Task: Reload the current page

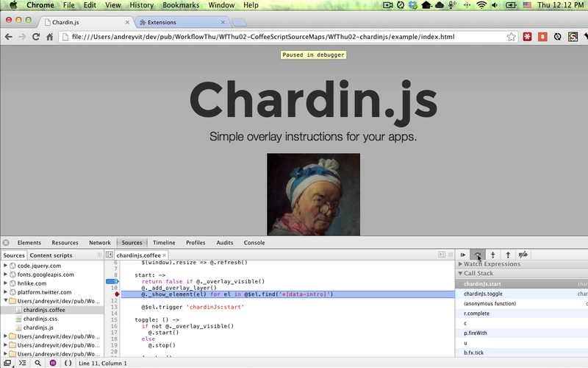Action: (x=36, y=37)
